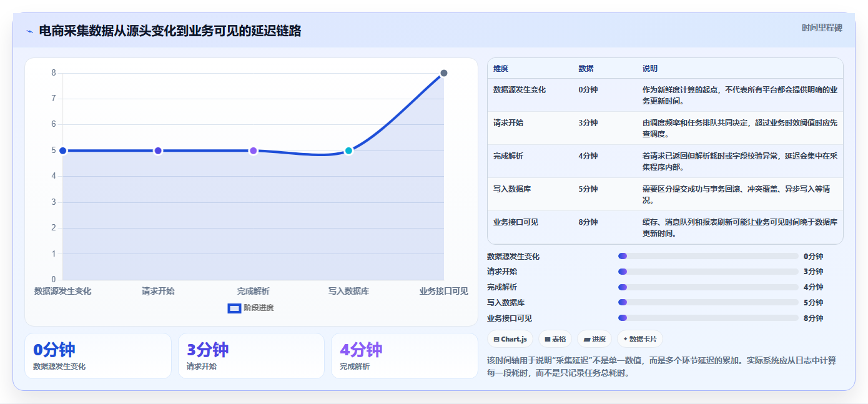The height and width of the screenshot is (404, 868).
Task: Click the 业务接口可见 progress bar
Action: (708, 318)
